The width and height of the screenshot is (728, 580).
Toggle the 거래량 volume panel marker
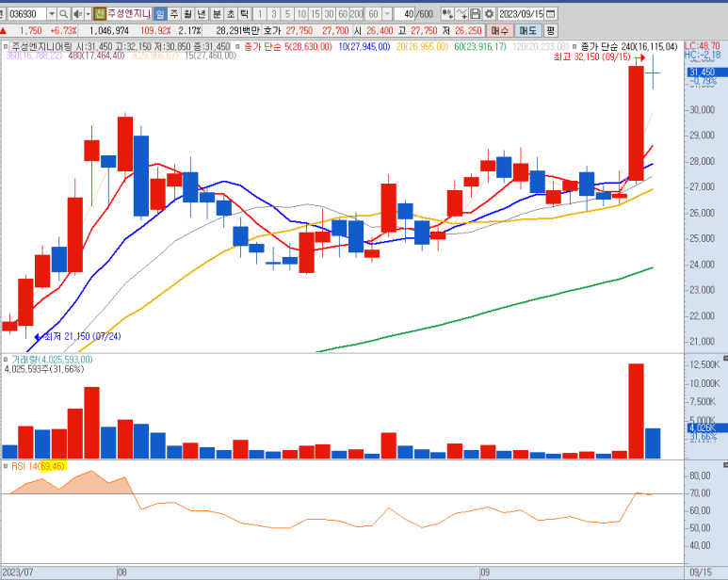[x=6, y=360]
